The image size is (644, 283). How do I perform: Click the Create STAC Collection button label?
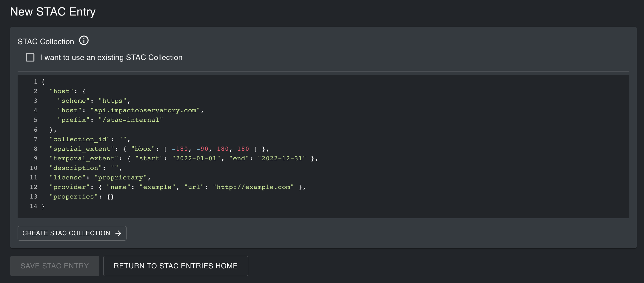[x=66, y=233]
